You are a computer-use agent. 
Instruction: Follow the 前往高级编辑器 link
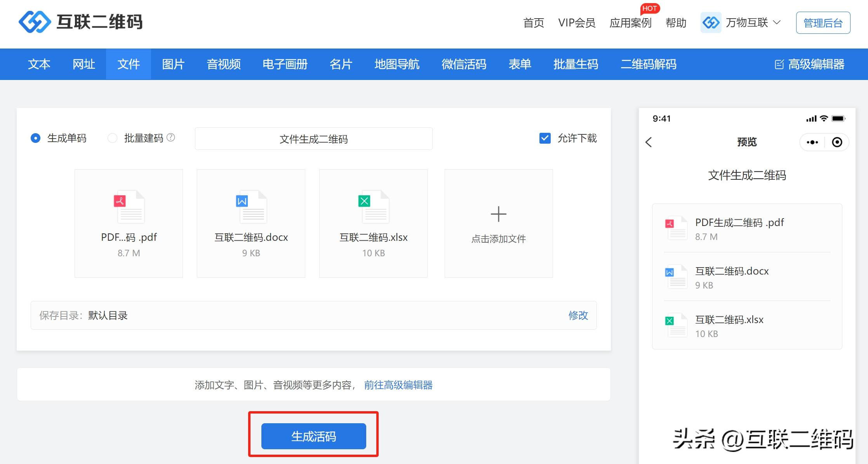[x=398, y=385]
